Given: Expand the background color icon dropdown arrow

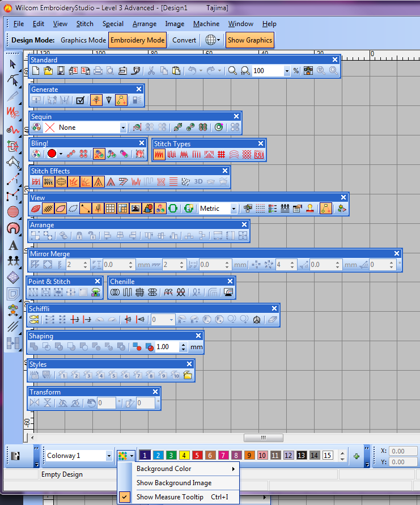Looking at the screenshot, I should click(131, 456).
